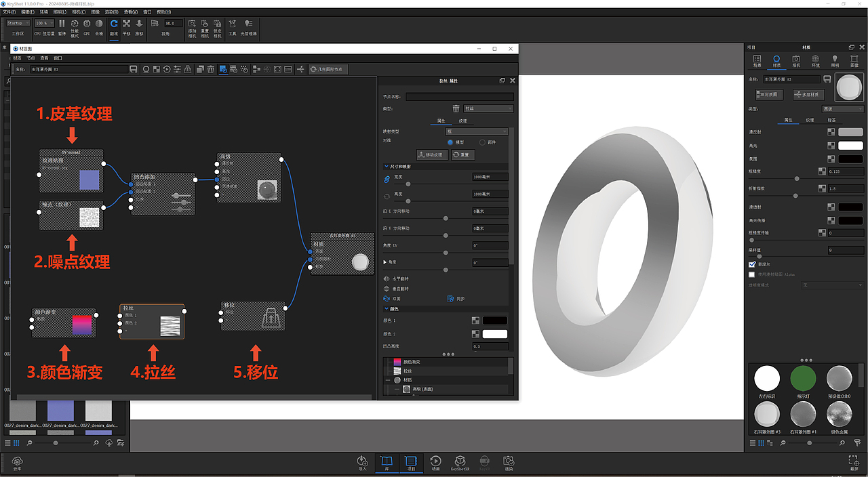Collapse the 颜色 section in 拉丝 properties

coord(387,308)
